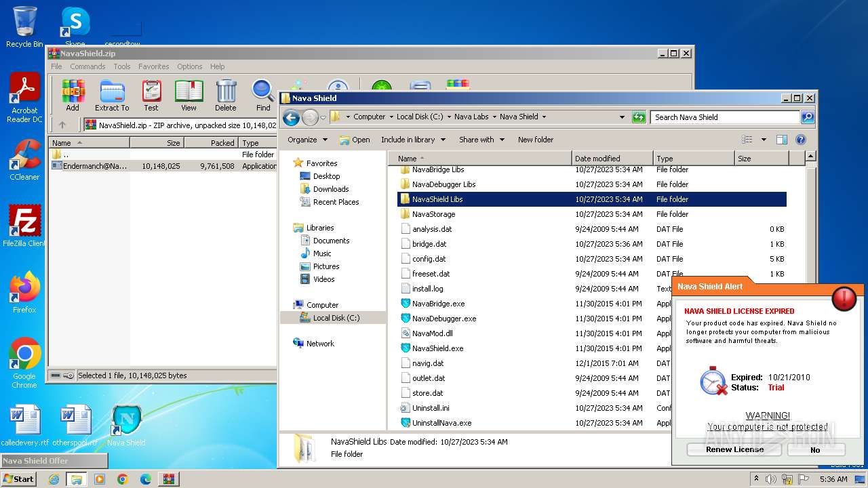868x488 pixels.
Task: Click the WinRAR taskbar button
Action: 168,479
